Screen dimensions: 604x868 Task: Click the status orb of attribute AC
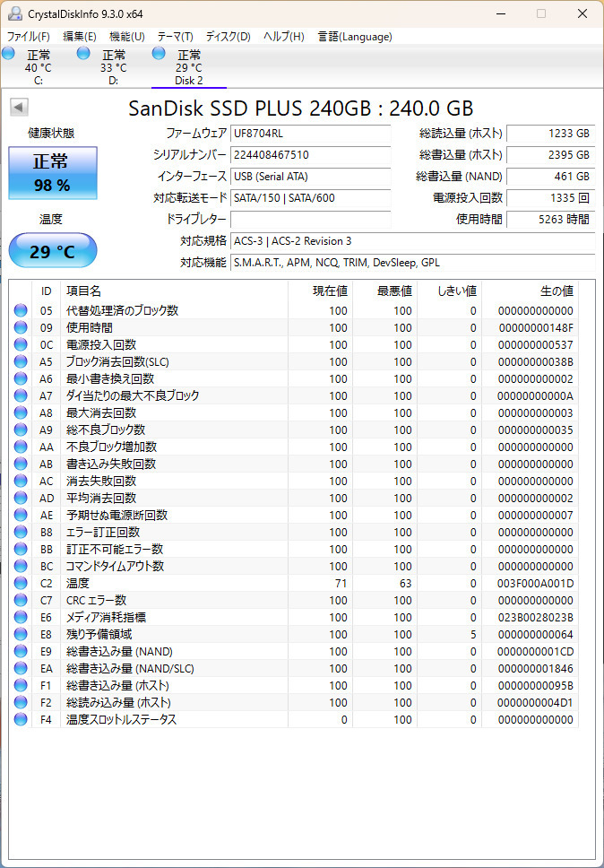tap(21, 481)
